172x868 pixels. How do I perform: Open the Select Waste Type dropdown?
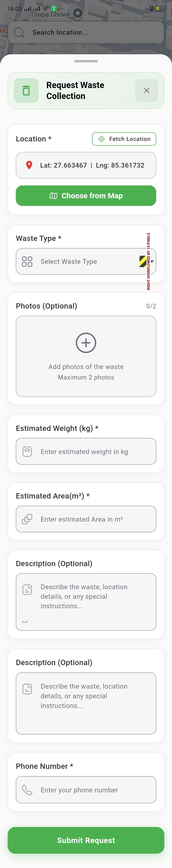(86, 261)
